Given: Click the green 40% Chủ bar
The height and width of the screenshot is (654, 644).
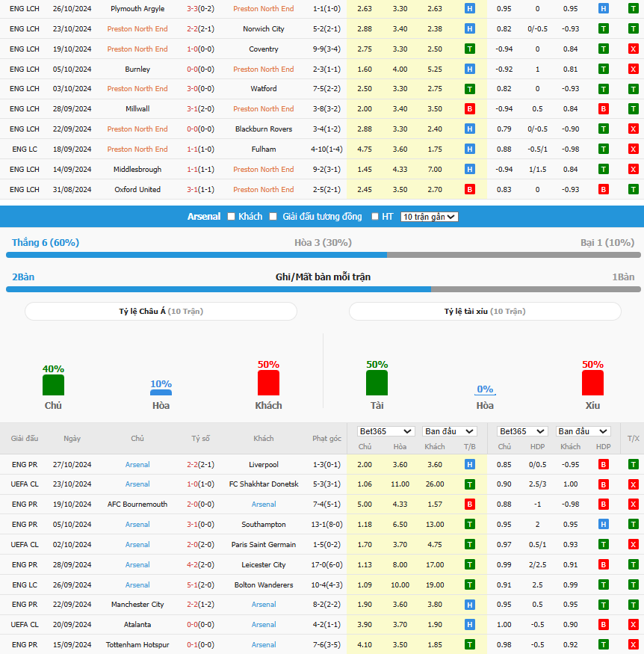Looking at the screenshot, I should (x=53, y=385).
